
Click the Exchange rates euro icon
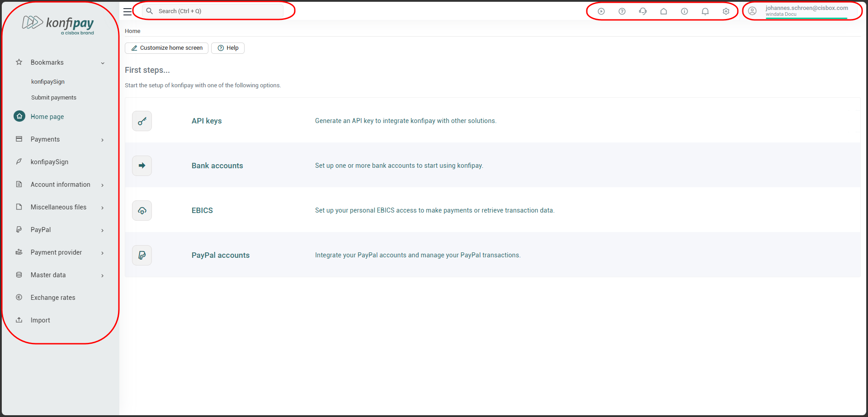[x=19, y=297]
